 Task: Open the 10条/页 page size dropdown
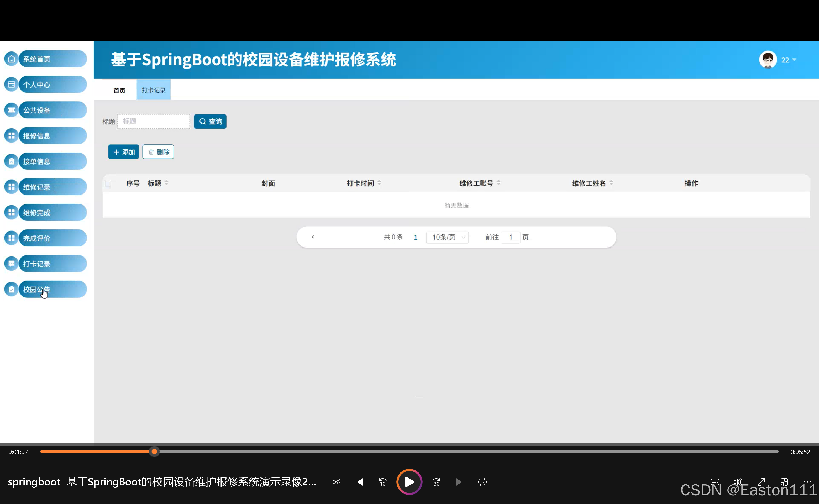(x=447, y=237)
